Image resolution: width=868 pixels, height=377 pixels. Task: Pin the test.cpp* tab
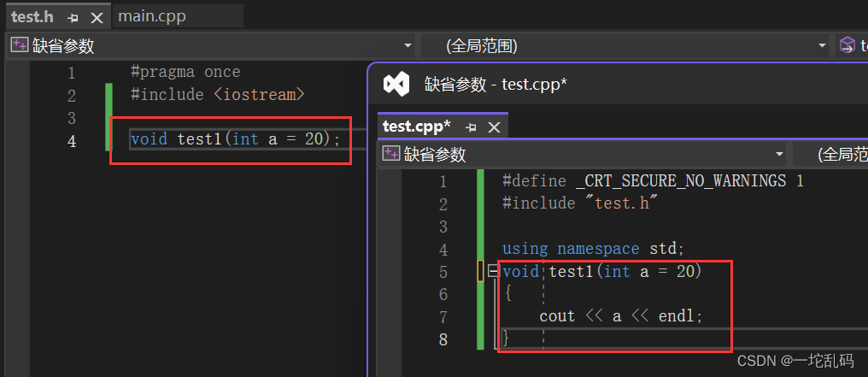471,128
